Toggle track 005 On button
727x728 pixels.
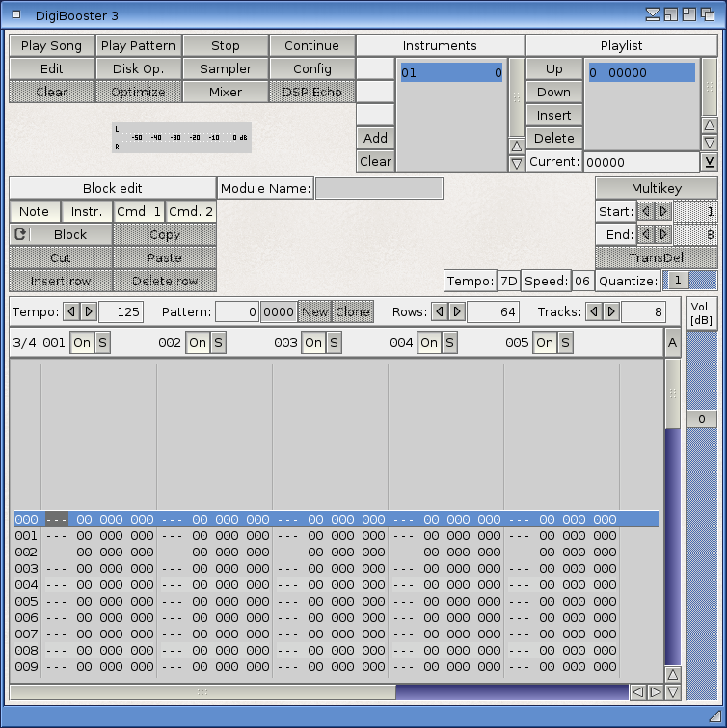pyautogui.click(x=545, y=342)
